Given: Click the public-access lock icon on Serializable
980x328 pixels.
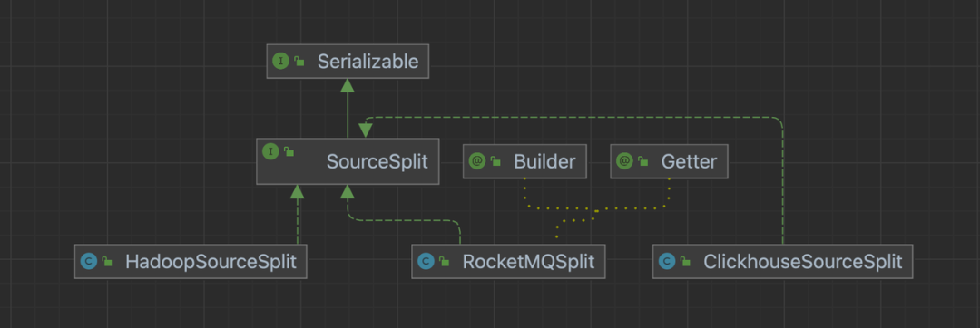Looking at the screenshot, I should click(x=299, y=62).
